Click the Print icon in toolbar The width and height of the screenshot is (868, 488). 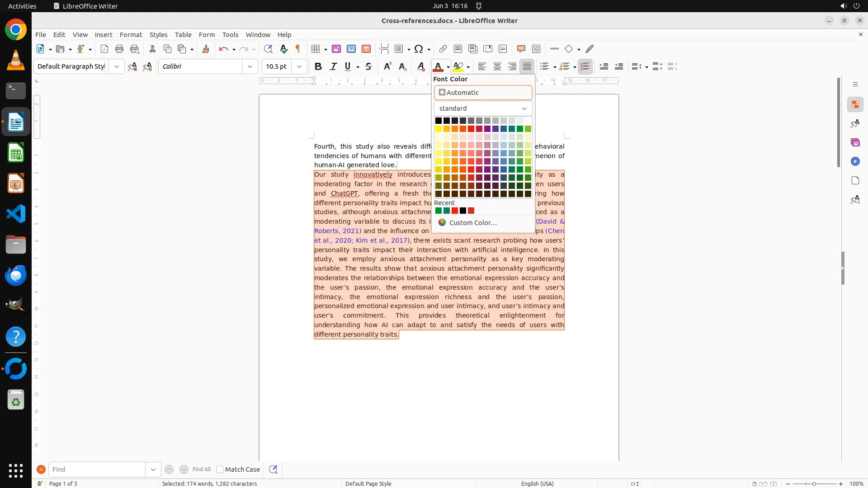[119, 49]
